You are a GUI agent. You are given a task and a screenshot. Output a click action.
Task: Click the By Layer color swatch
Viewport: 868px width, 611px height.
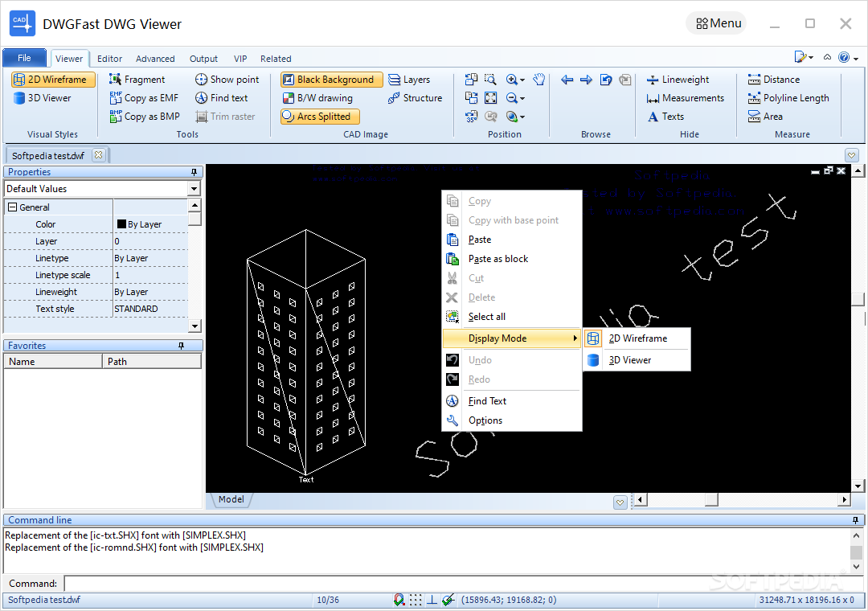[122, 224]
